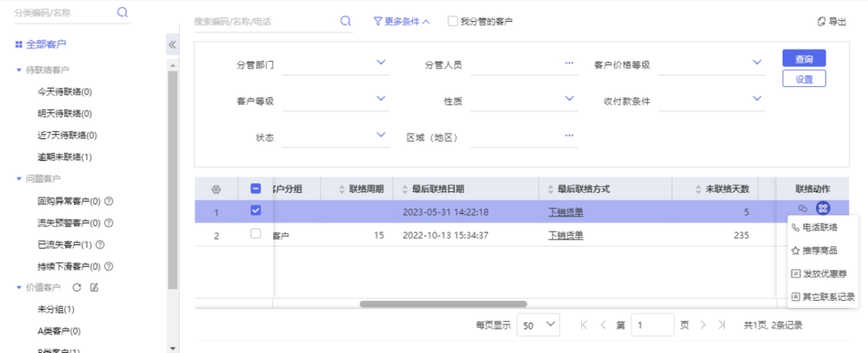Click the refresh icon beside 价值客户

pyautogui.click(x=77, y=287)
